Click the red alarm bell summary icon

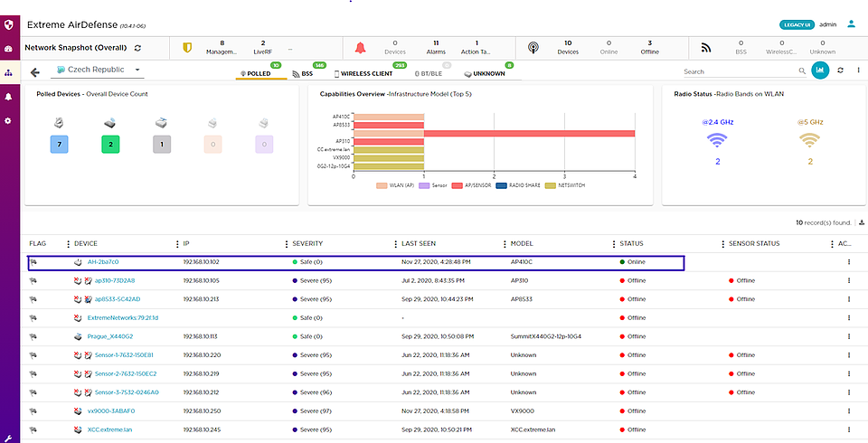click(361, 48)
